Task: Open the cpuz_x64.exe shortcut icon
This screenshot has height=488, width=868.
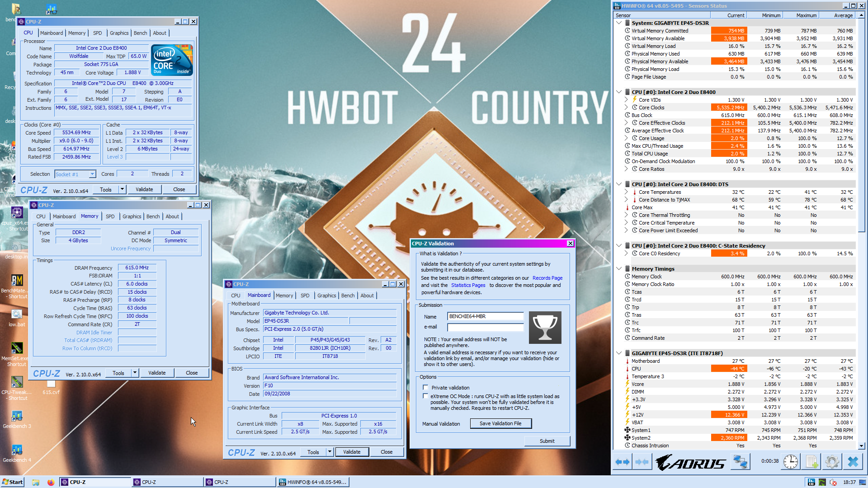Action: (17, 213)
